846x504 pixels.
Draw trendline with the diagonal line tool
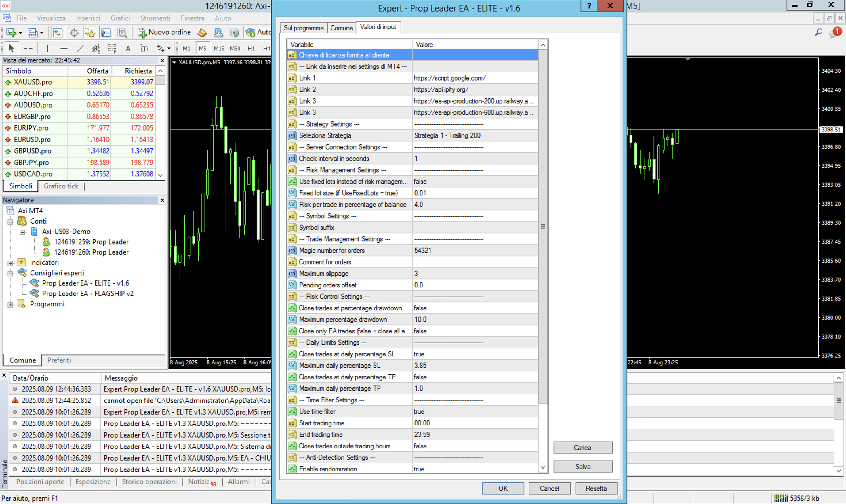pyautogui.click(x=80, y=49)
